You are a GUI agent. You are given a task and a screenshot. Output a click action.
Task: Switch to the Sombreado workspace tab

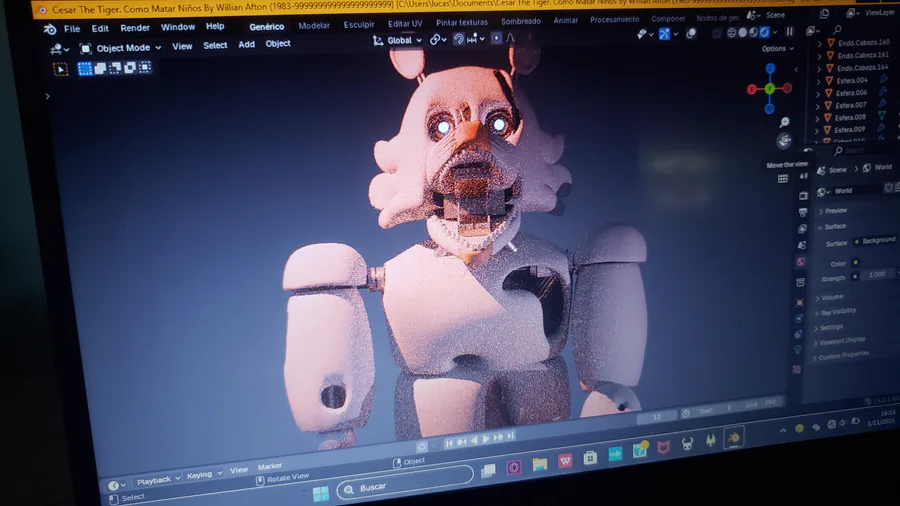(521, 21)
